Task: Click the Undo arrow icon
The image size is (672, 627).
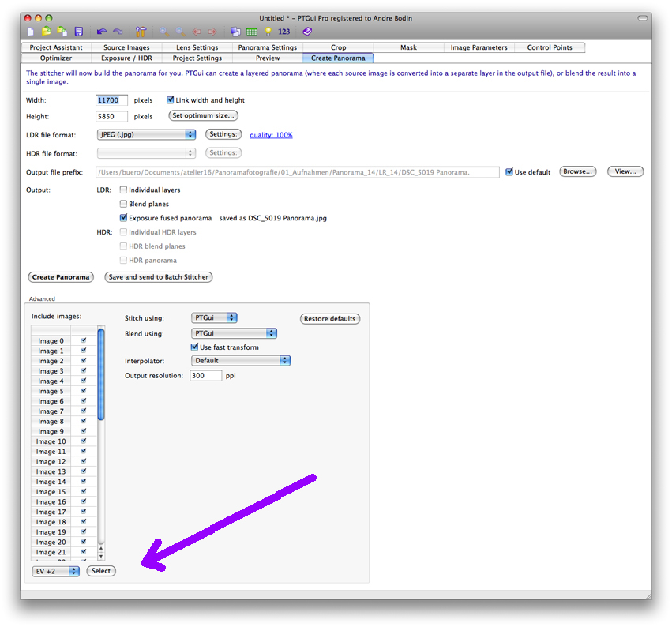Action: [x=101, y=32]
